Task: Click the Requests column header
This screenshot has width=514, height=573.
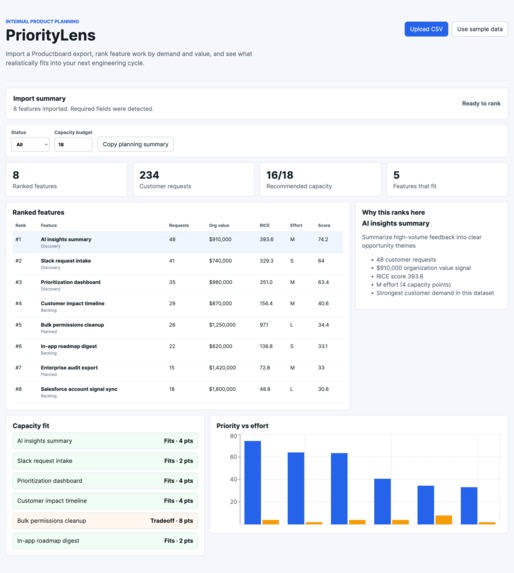Action: tap(179, 225)
